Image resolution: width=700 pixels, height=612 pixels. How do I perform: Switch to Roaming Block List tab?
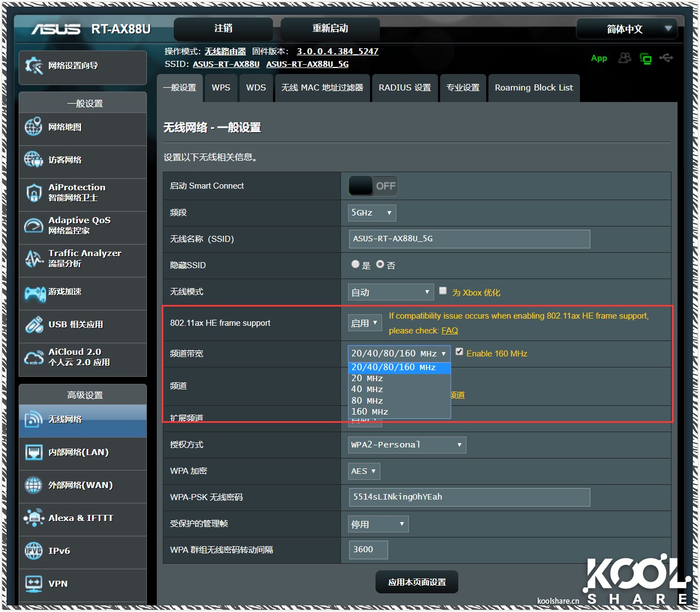coord(534,88)
